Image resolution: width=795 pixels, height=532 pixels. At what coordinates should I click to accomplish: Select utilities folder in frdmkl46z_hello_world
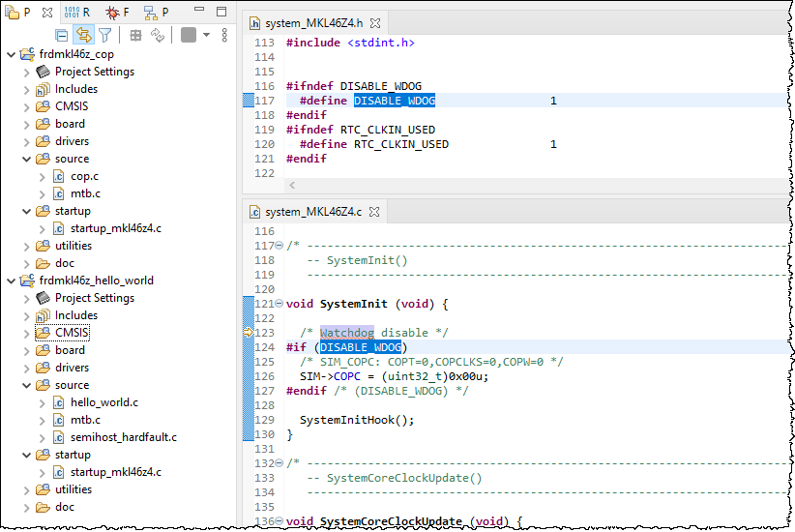[x=74, y=489]
